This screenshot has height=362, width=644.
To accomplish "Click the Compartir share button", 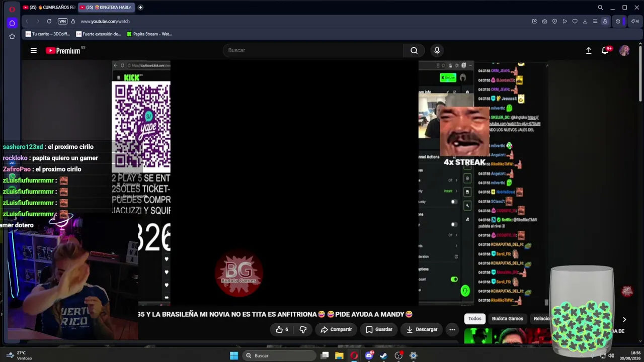I will click(336, 329).
